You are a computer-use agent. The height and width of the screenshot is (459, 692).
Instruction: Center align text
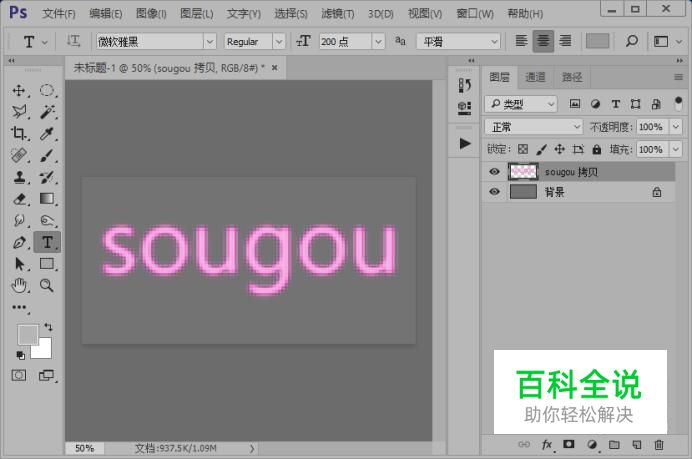pos(543,41)
